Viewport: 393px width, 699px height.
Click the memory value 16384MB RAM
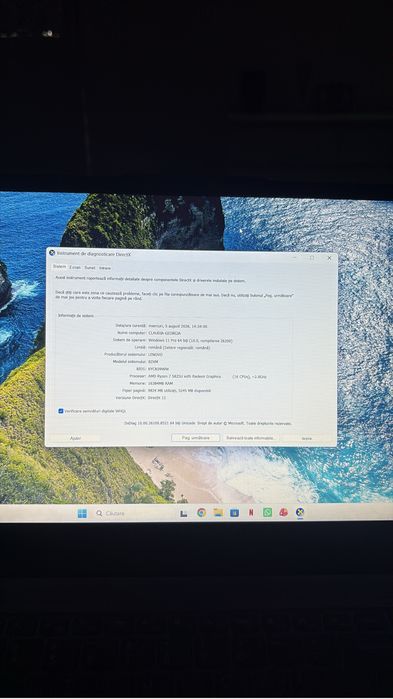(160, 383)
